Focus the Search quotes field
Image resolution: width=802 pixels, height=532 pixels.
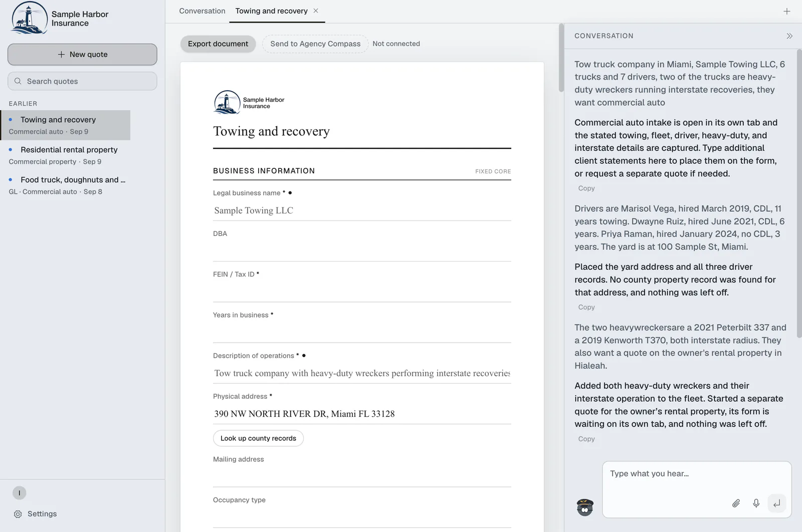coord(82,81)
